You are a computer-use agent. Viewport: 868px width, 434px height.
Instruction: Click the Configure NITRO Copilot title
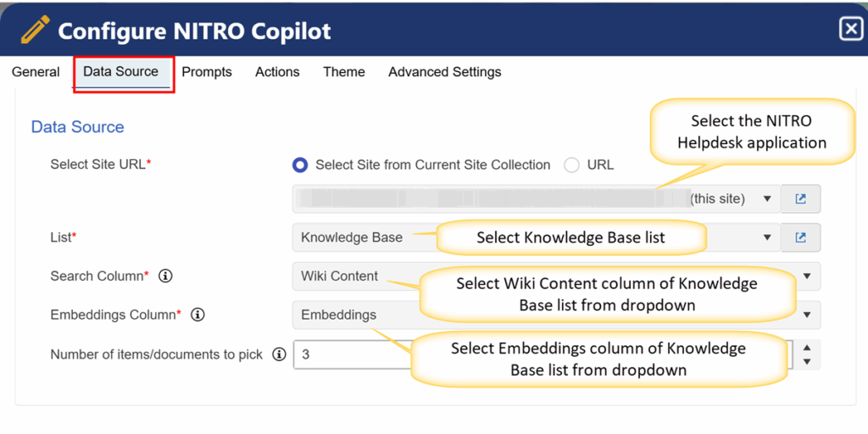[x=194, y=31]
